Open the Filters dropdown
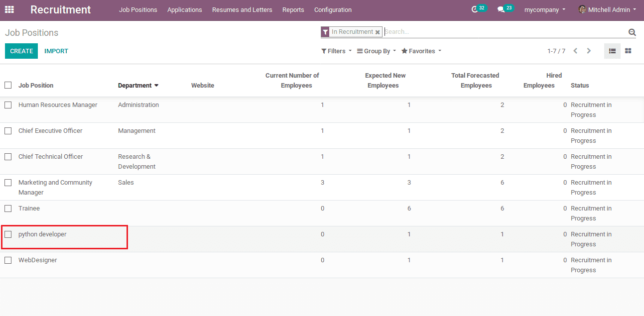 (336, 51)
